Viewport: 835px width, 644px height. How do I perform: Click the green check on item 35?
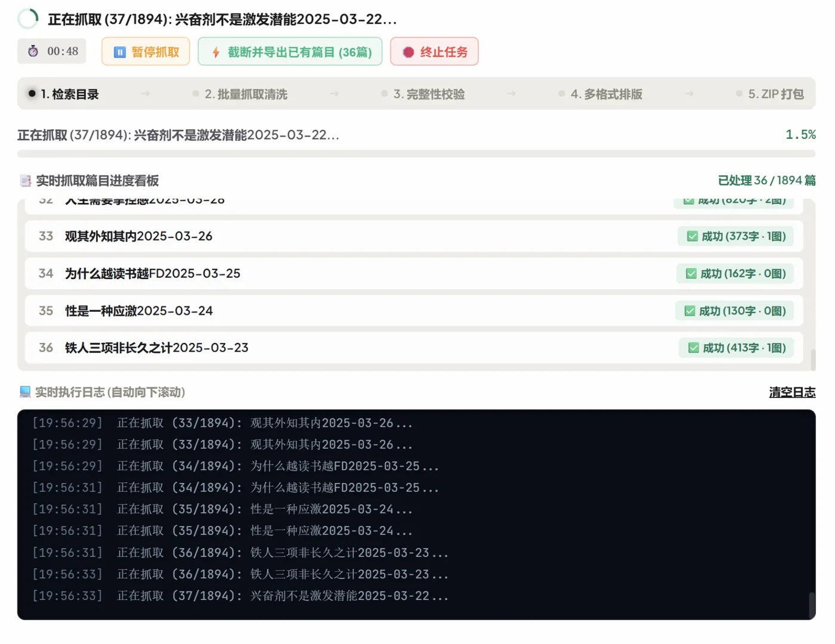pyautogui.click(x=690, y=311)
